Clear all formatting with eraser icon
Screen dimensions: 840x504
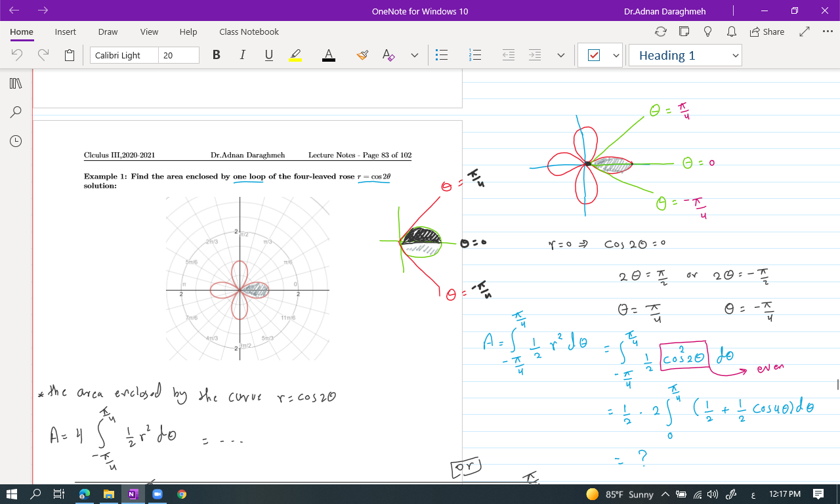point(388,55)
